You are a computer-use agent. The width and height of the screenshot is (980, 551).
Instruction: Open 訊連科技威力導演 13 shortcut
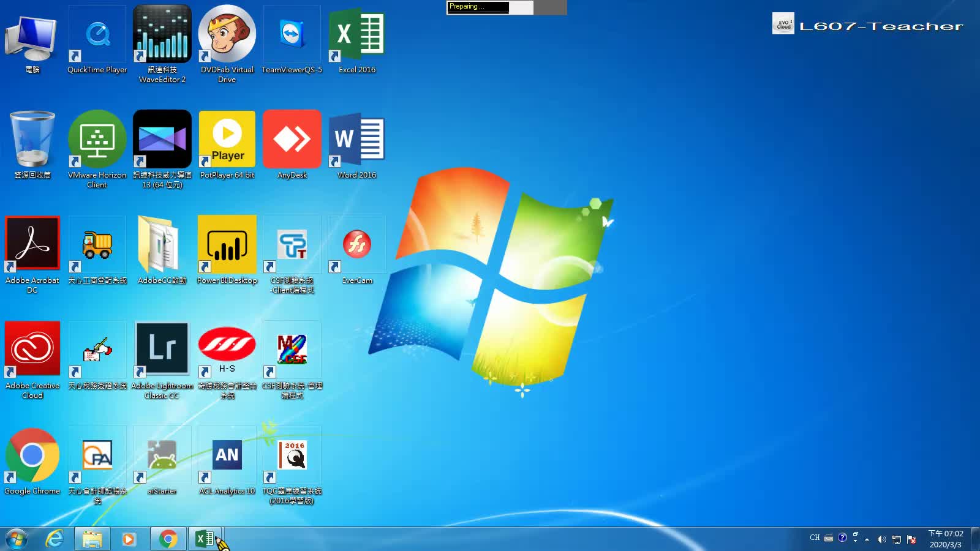click(x=162, y=149)
